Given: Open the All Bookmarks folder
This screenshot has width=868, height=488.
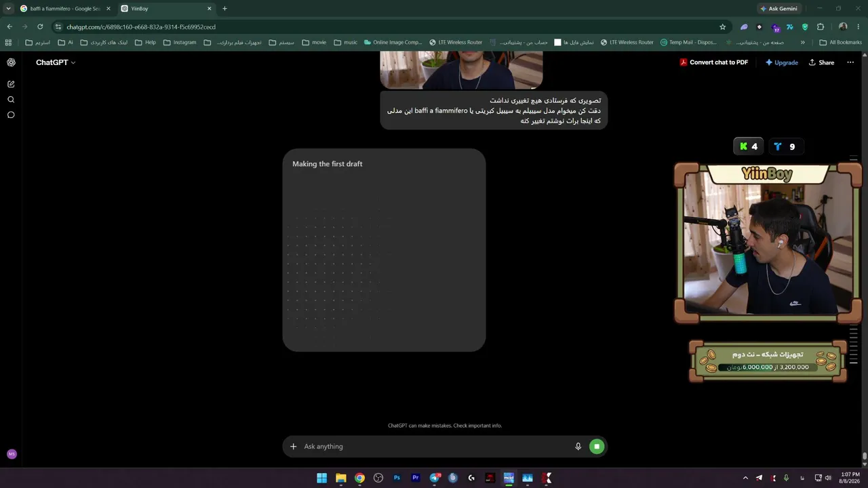Looking at the screenshot, I should point(841,42).
